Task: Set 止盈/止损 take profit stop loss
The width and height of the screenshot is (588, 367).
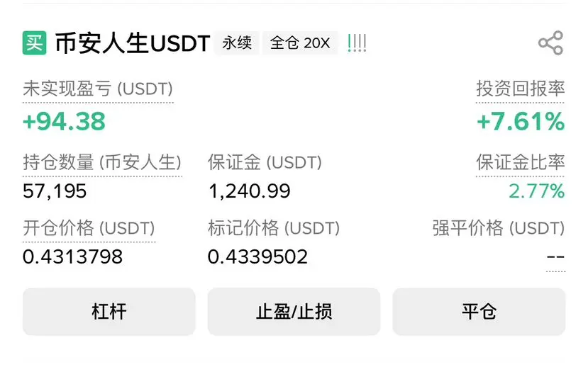Action: click(294, 312)
